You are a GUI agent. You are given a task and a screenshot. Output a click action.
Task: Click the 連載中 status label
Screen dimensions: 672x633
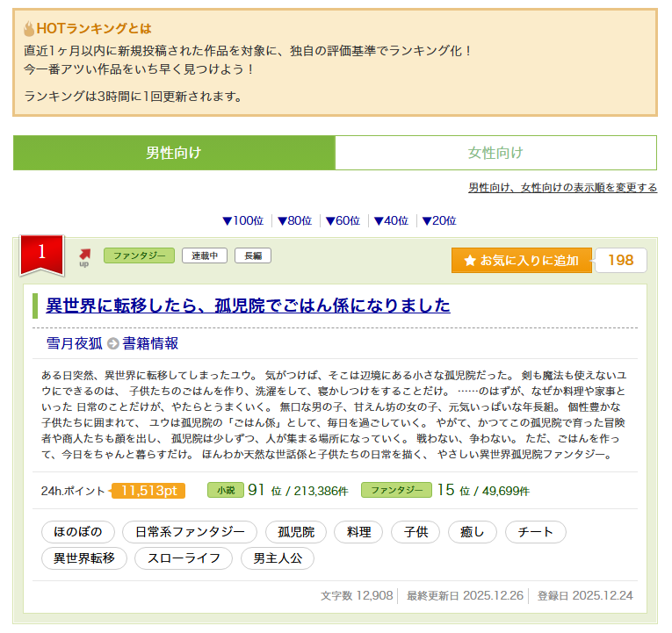[x=205, y=255]
